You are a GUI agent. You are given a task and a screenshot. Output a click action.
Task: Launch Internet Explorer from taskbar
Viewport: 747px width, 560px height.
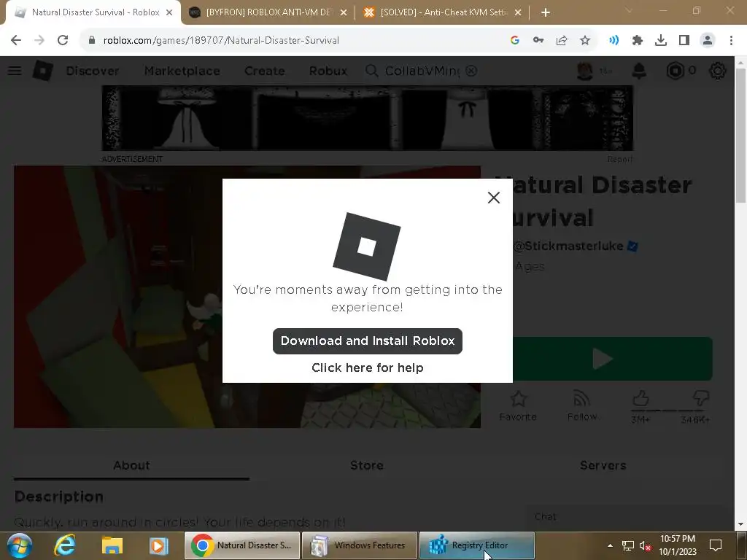click(x=65, y=545)
